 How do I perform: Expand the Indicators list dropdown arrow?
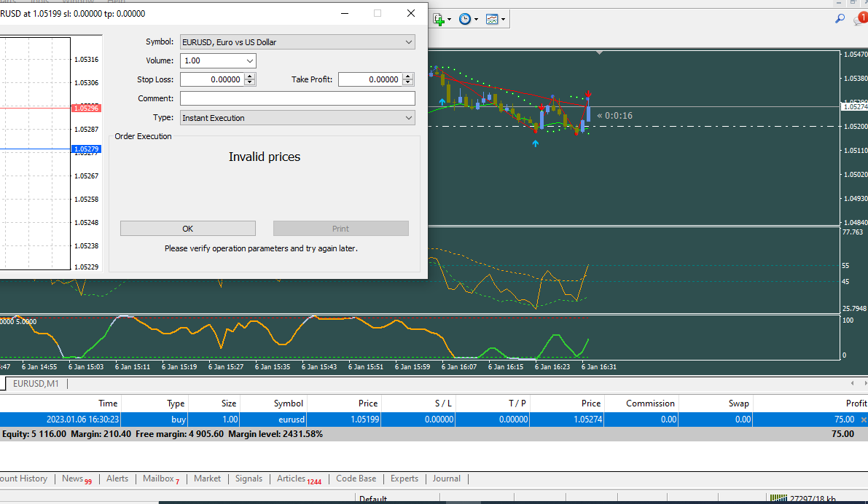[449, 20]
